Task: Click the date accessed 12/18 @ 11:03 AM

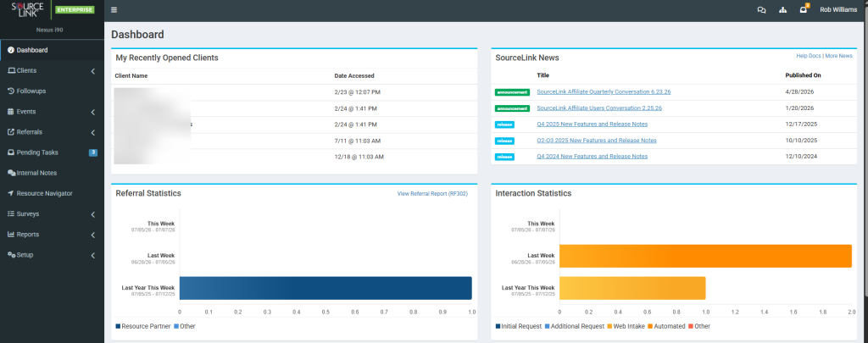Action: tap(359, 157)
